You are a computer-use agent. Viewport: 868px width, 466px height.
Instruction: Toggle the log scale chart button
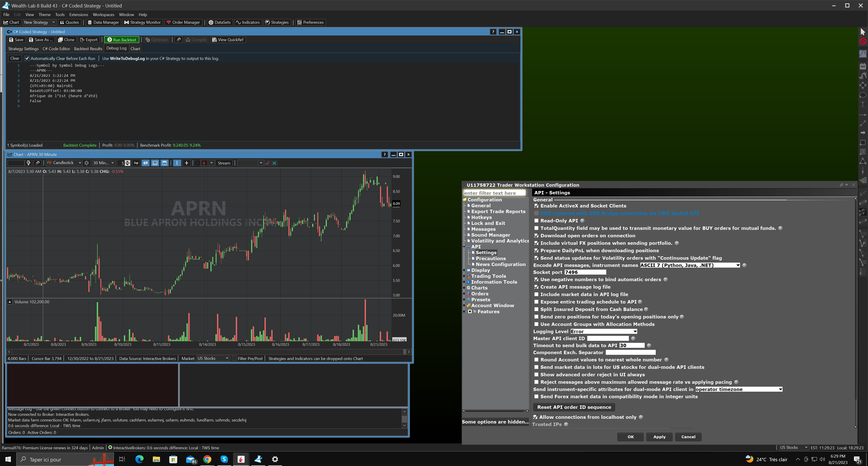point(136,163)
